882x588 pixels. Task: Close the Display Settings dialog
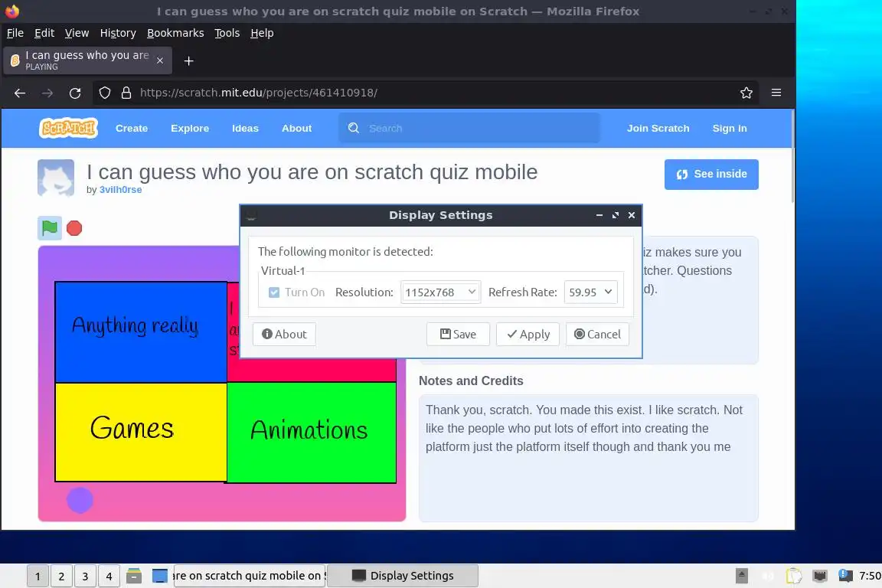(632, 215)
